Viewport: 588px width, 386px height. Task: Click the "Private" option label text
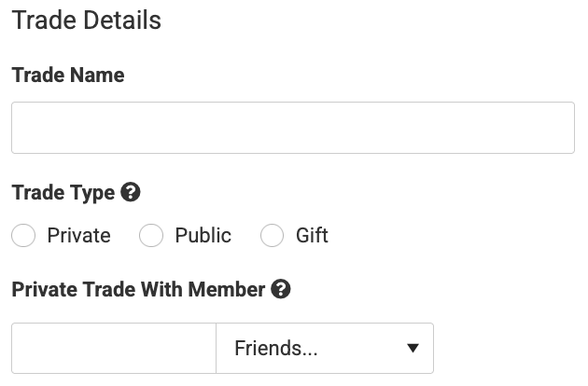78,236
